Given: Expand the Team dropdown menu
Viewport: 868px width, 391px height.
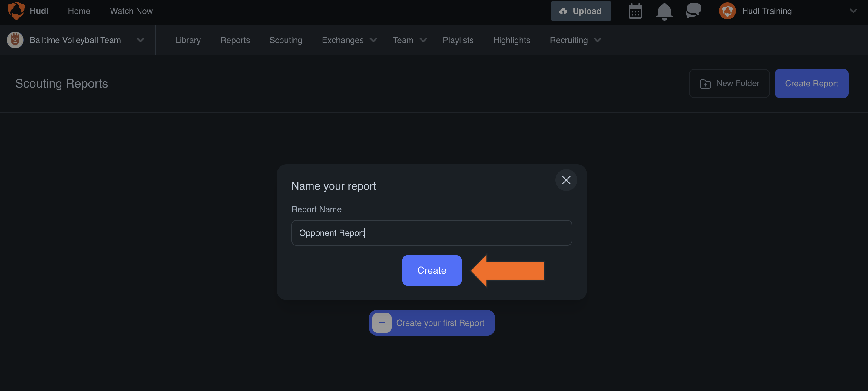Looking at the screenshot, I should click(x=409, y=40).
